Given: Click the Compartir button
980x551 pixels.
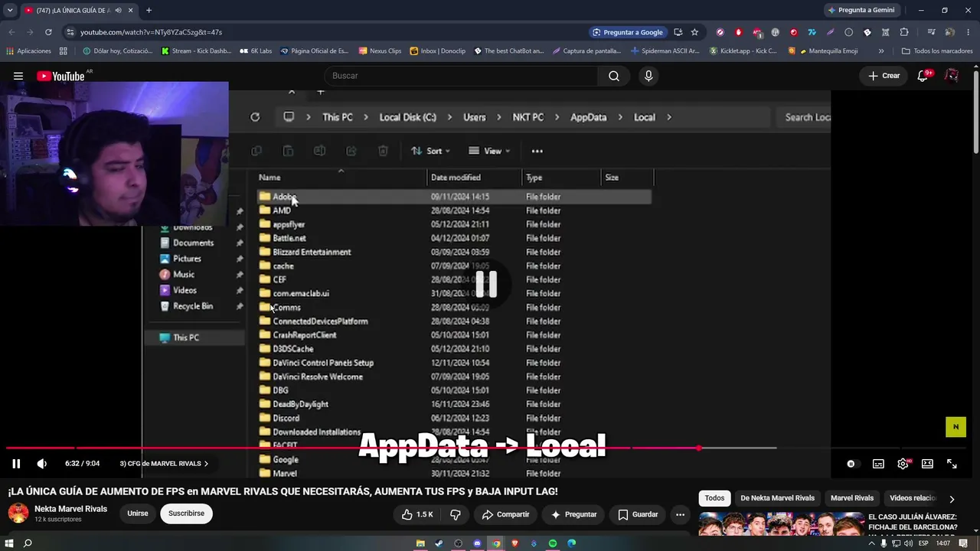Looking at the screenshot, I should pyautogui.click(x=505, y=514).
